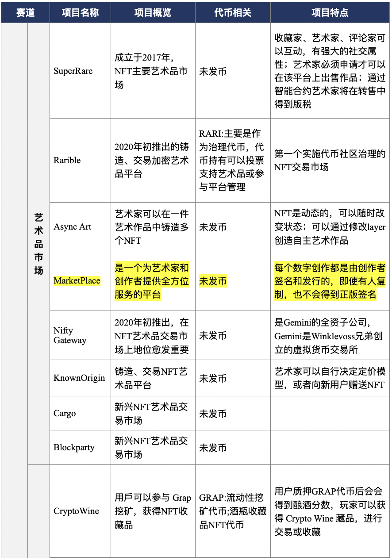Click the 项目概览 column header
The image size is (392, 560).
(153, 12)
